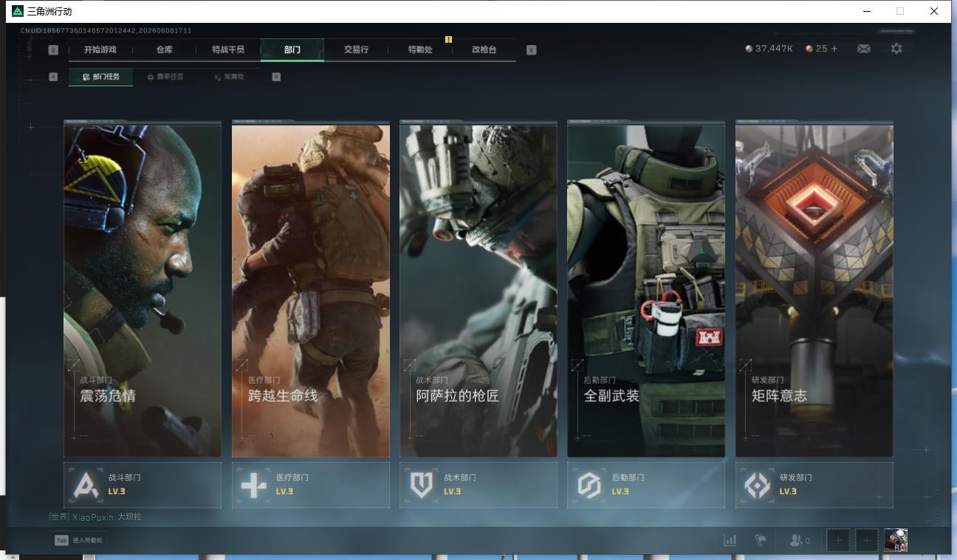Click the gold coin icon beside 25

pos(809,49)
